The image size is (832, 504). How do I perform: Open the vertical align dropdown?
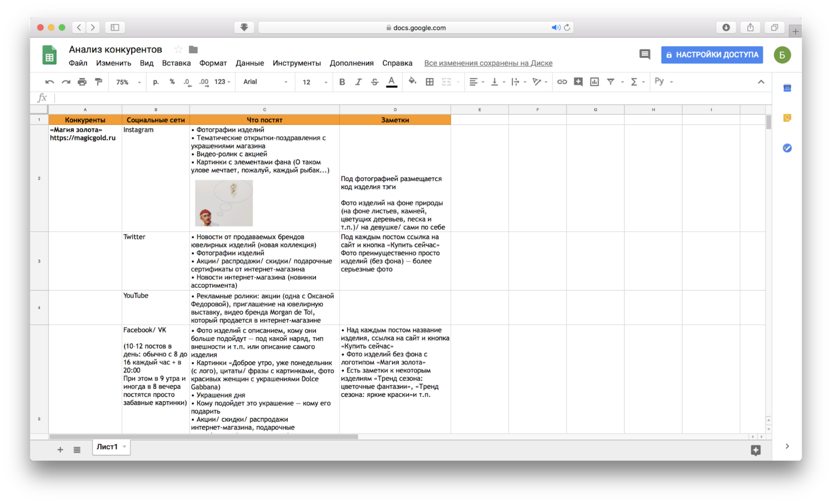point(497,82)
